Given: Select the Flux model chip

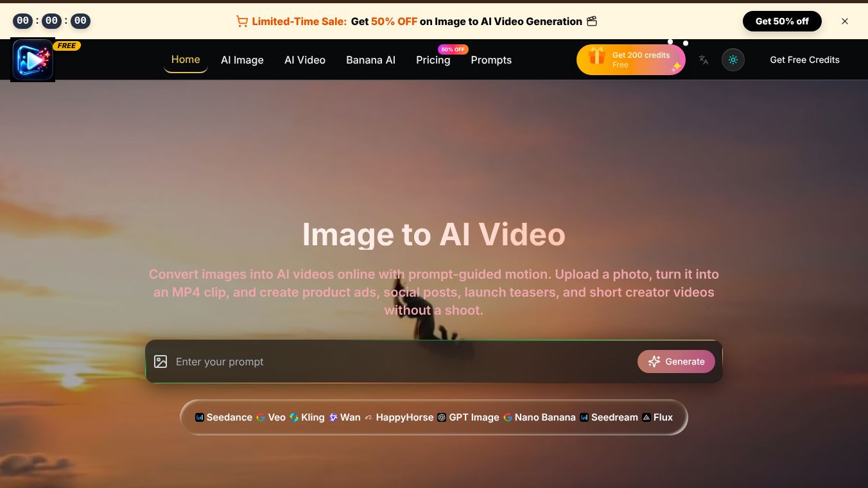Looking at the screenshot, I should (x=657, y=417).
